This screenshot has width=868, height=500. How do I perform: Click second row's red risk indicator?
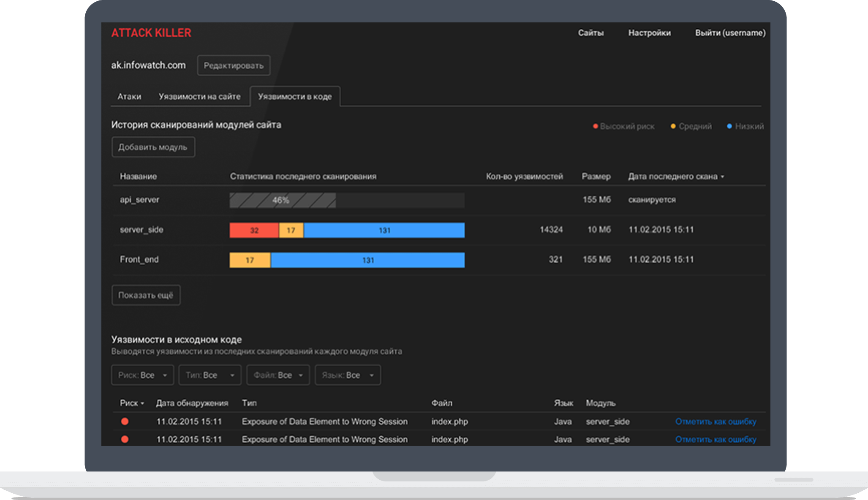(x=125, y=439)
